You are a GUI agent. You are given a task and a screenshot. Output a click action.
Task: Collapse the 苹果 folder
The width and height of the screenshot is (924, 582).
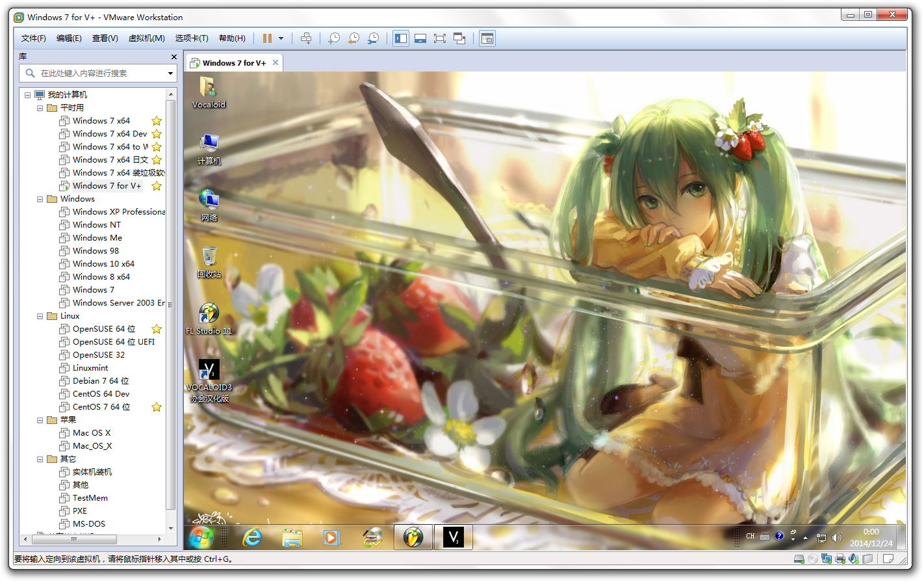coord(40,420)
